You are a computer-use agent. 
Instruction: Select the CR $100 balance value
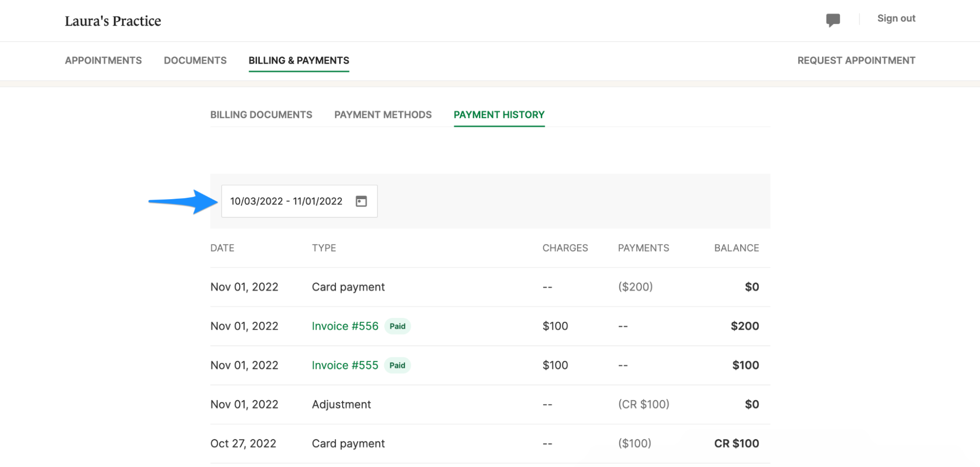[736, 444]
